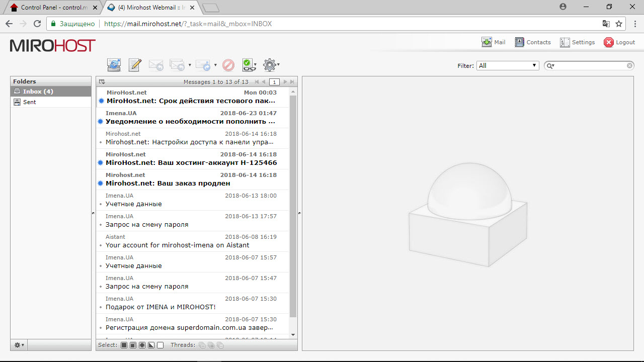Click the Reply all envelope icon
The image size is (644, 362).
click(x=177, y=64)
